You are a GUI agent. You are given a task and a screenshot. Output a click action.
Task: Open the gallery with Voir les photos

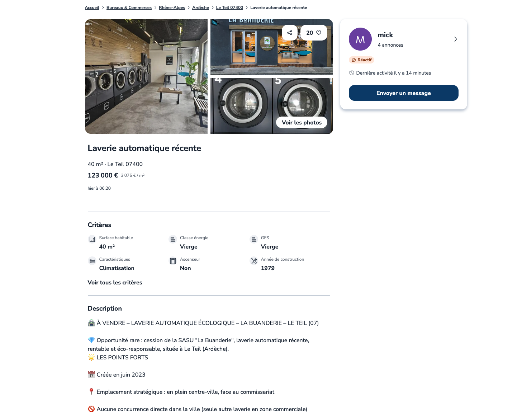[x=302, y=122]
